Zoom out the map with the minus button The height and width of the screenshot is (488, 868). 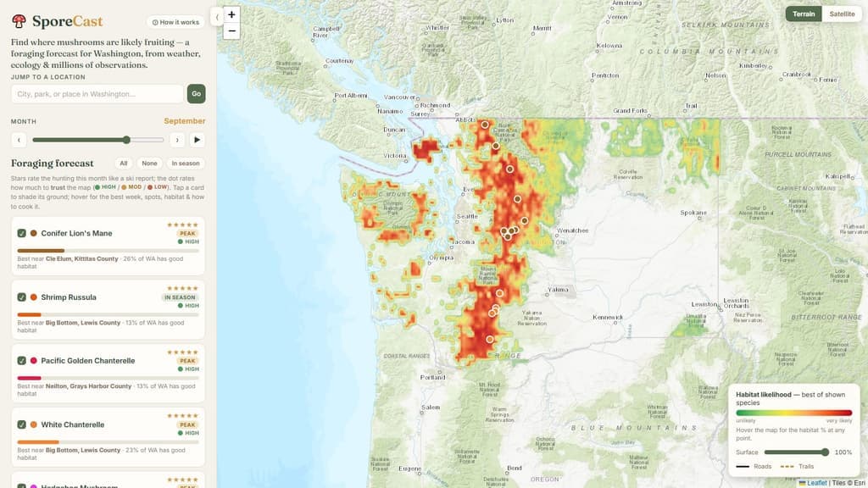[231, 31]
